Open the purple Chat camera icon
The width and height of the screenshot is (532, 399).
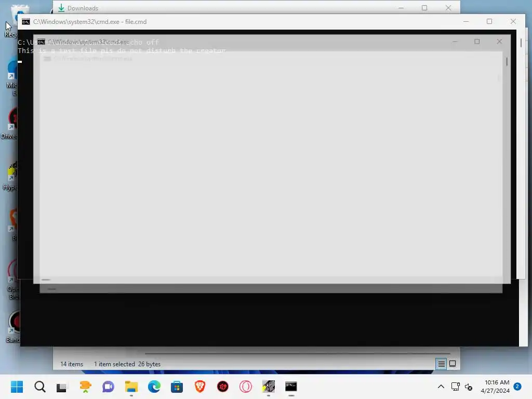[x=108, y=387]
